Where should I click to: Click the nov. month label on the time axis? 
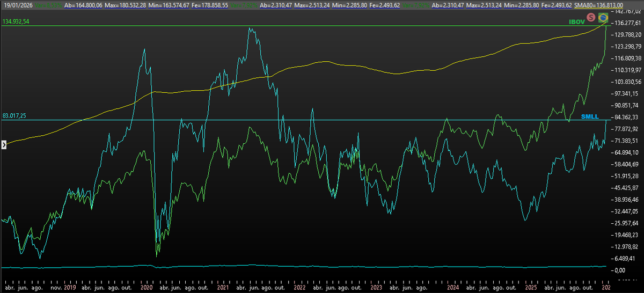point(56,288)
